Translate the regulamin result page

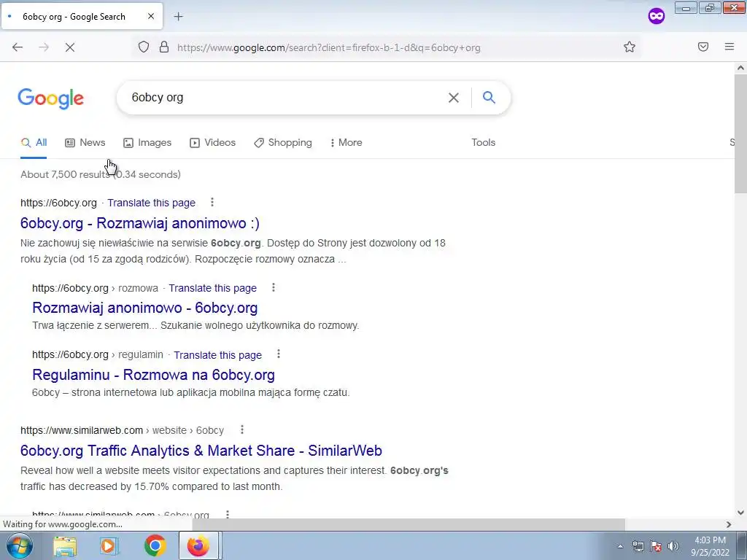tap(217, 355)
